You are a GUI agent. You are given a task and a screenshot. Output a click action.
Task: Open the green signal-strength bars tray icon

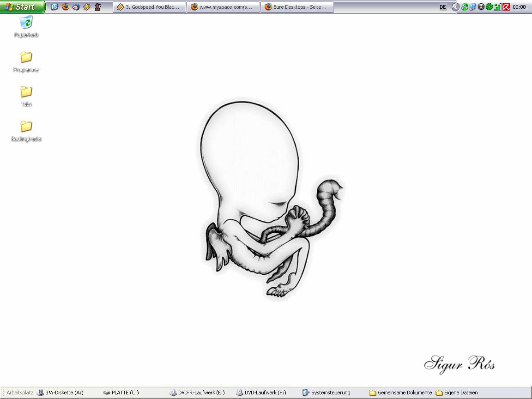tap(497, 7)
